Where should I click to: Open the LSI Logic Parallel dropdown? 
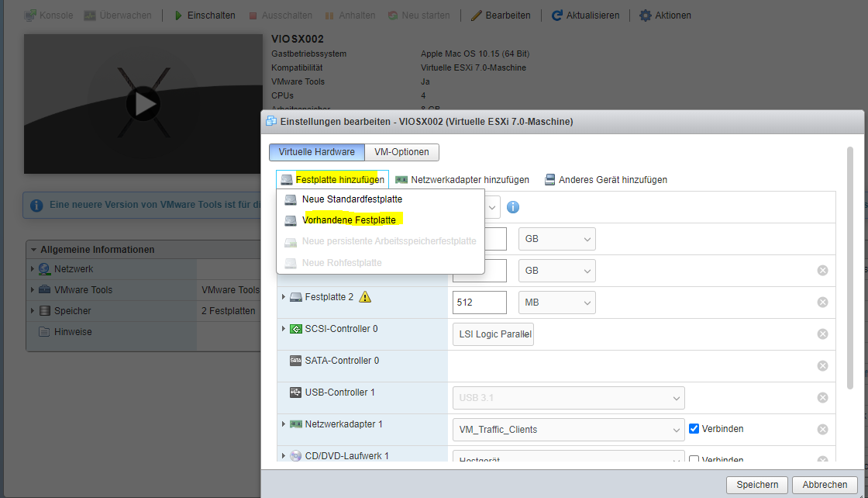493,334
